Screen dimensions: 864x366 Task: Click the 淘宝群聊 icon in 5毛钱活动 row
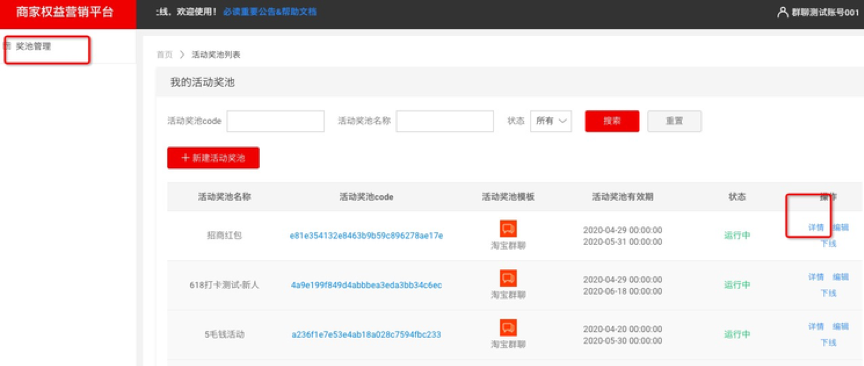pyautogui.click(x=508, y=327)
